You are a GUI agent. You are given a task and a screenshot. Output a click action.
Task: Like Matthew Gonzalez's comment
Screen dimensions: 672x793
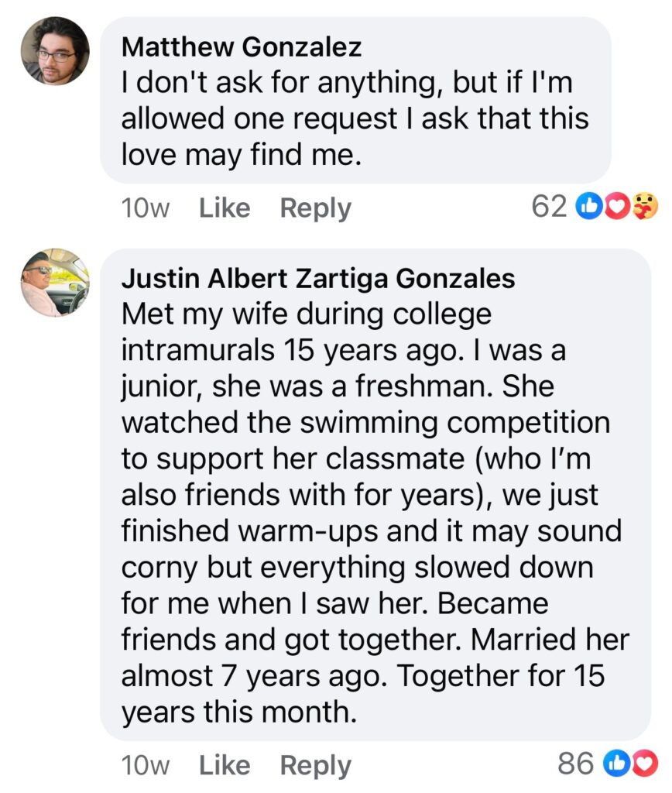coord(225,208)
